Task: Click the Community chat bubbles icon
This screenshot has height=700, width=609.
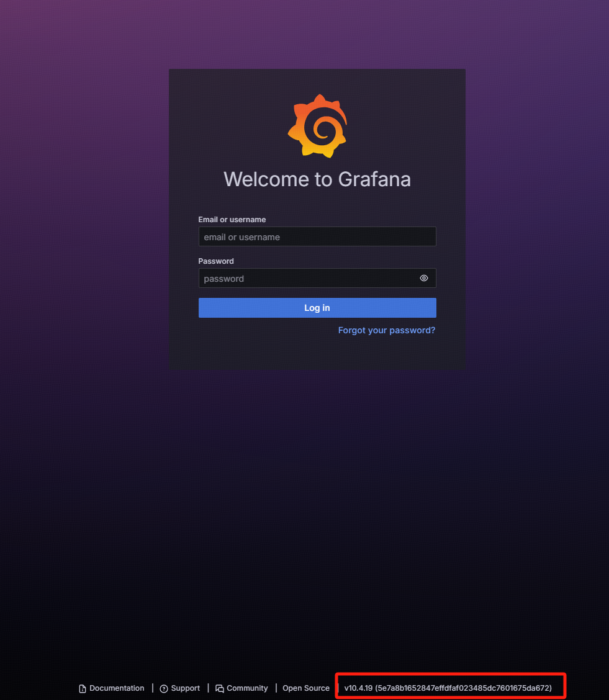Action: pyautogui.click(x=220, y=689)
